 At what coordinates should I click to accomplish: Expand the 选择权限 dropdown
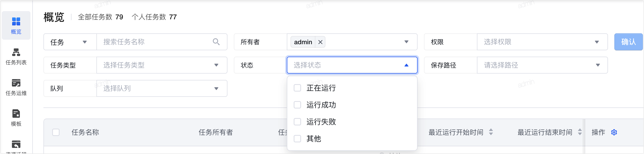click(x=542, y=42)
